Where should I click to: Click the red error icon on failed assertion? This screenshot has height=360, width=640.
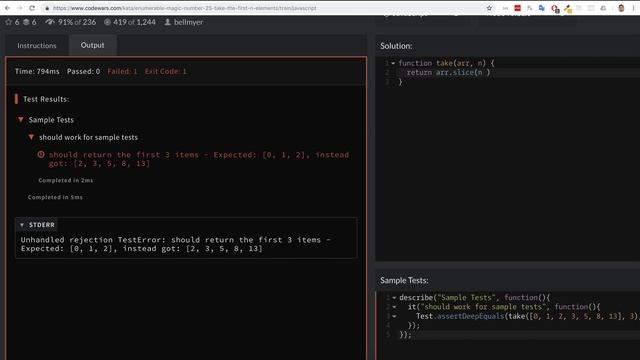(x=41, y=154)
